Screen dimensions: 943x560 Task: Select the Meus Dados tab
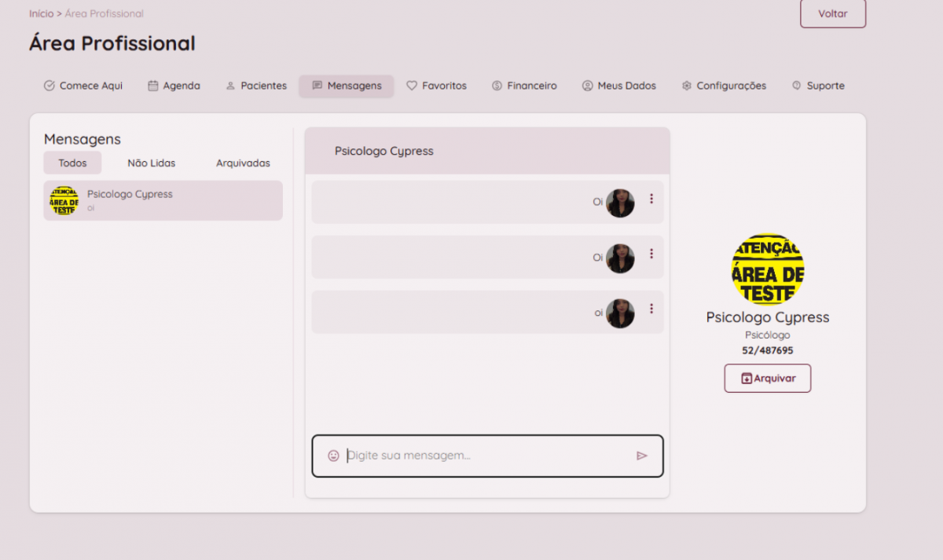click(x=618, y=86)
